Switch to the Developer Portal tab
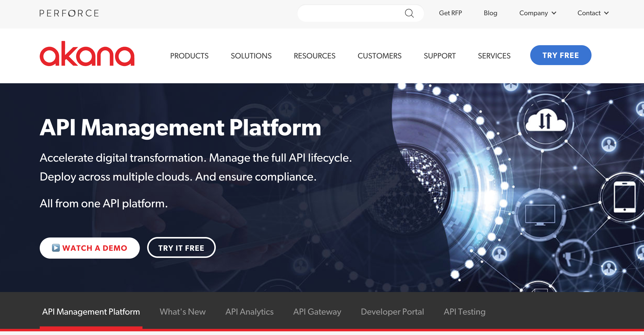Screen dimensions: 644x335 392,312
